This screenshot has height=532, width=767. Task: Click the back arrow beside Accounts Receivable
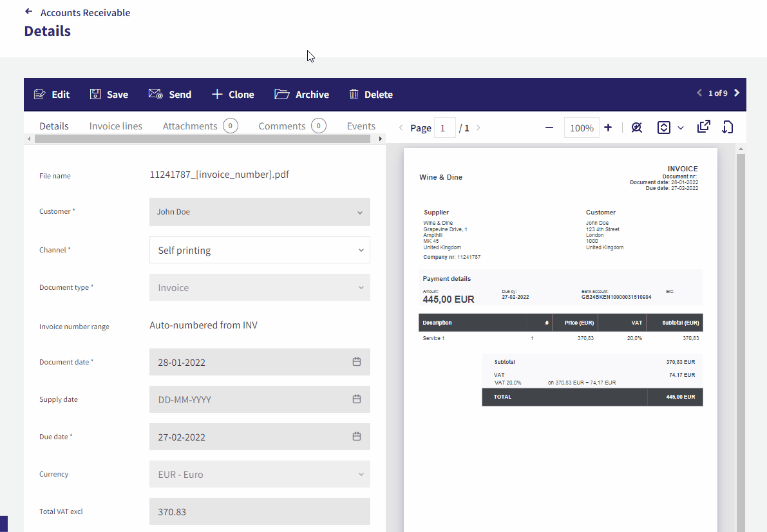(29, 12)
